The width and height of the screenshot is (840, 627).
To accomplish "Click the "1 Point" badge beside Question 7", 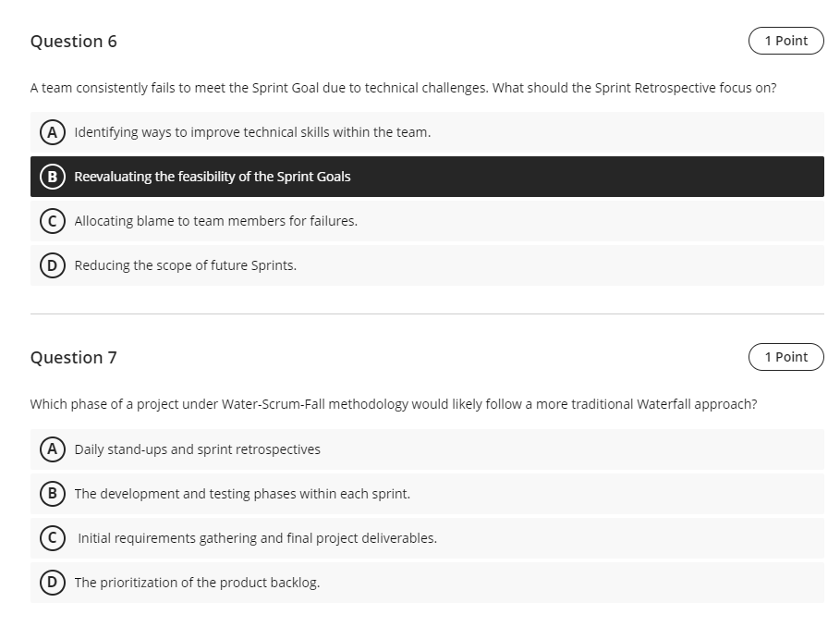I will pyautogui.click(x=785, y=357).
